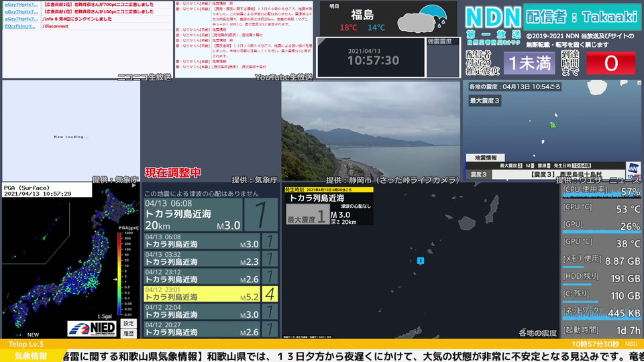Click the C: 残り 110 GB readout
This screenshot has height=362, width=644.
pyautogui.click(x=601, y=296)
